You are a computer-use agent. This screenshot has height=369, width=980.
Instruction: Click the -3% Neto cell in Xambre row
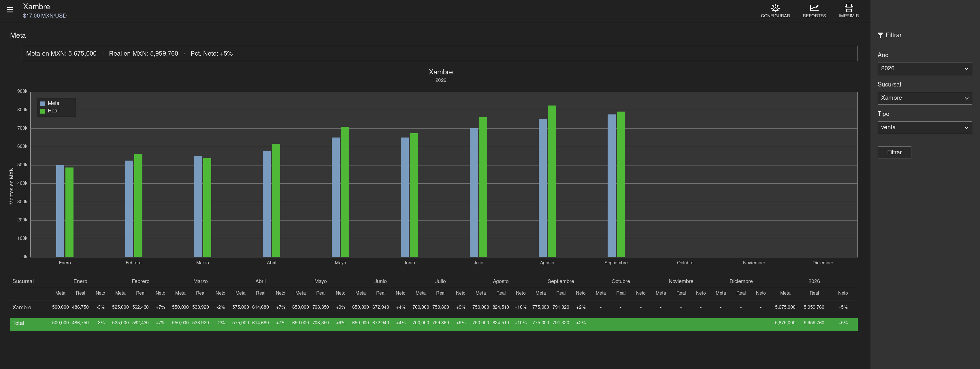[100, 307]
